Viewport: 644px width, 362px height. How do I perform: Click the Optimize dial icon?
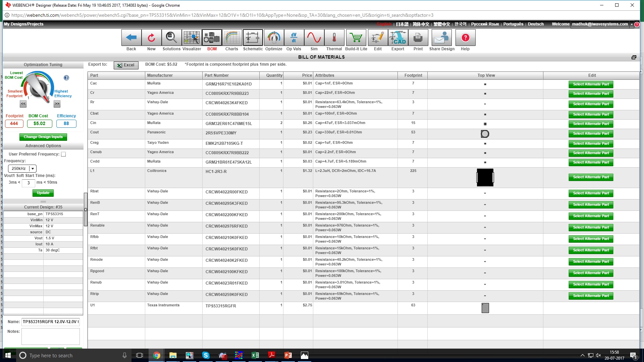pyautogui.click(x=274, y=38)
